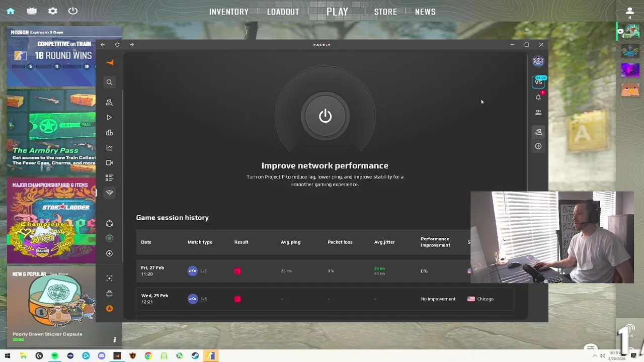Open the play triangle icon in FACEIT sidebar
The height and width of the screenshot is (362, 644).
[109, 118]
